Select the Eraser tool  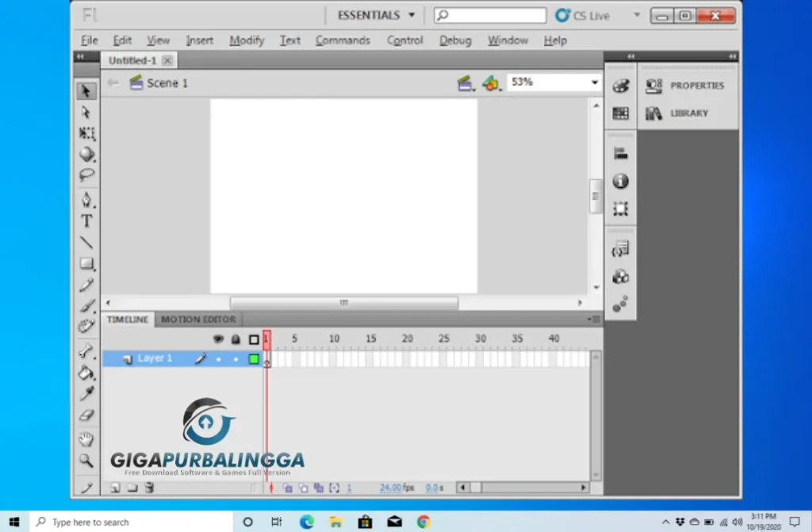pos(86,416)
